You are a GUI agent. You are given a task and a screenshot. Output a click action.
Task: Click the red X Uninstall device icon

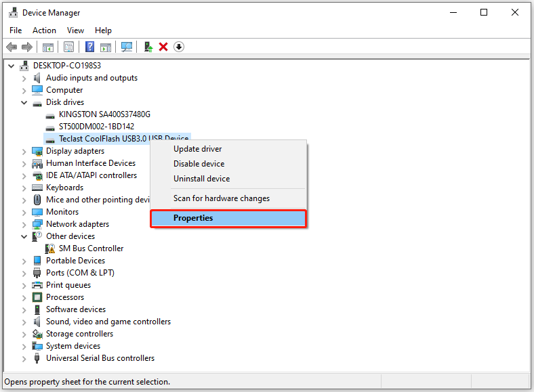tap(163, 47)
